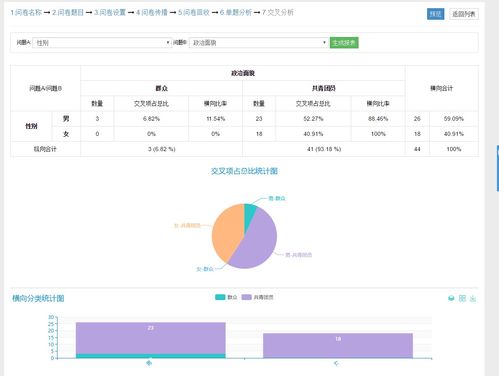Image resolution: width=499 pixels, height=376 pixels.
Task: Go to step 3 问卷设置
Action: [x=110, y=13]
